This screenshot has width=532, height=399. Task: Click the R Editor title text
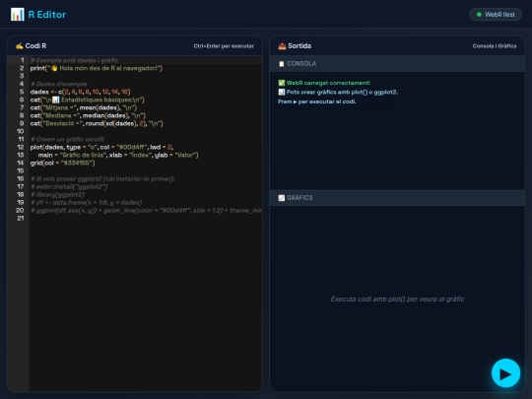47,15
